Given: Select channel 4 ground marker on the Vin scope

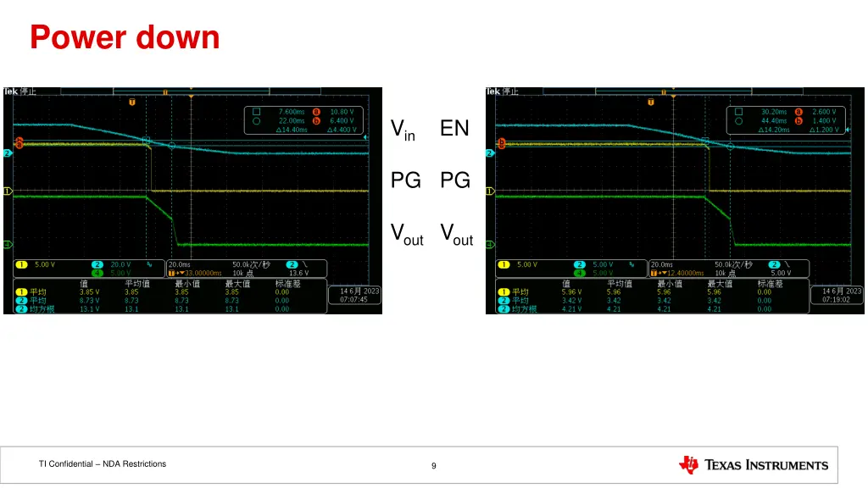Looking at the screenshot, I should pos(8,244).
